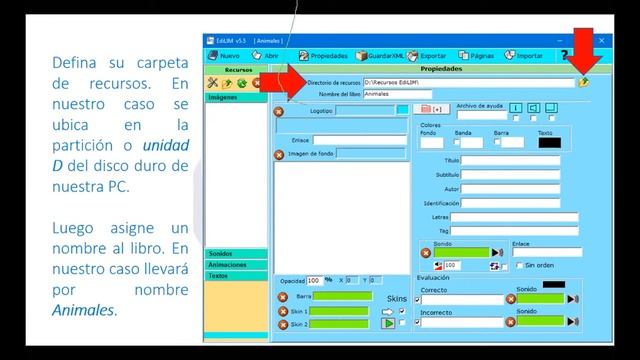The height and width of the screenshot is (360, 640).
Task: Pick the black Texto color swatch
Action: tap(549, 142)
